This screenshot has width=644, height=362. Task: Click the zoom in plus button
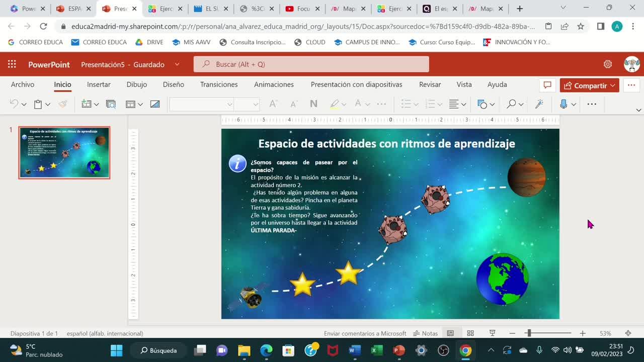(583, 333)
